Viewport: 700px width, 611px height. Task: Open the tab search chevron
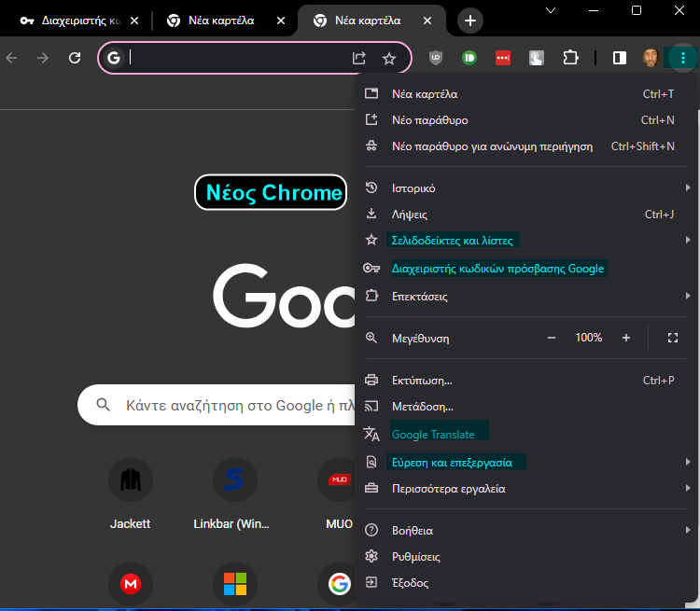(x=551, y=10)
